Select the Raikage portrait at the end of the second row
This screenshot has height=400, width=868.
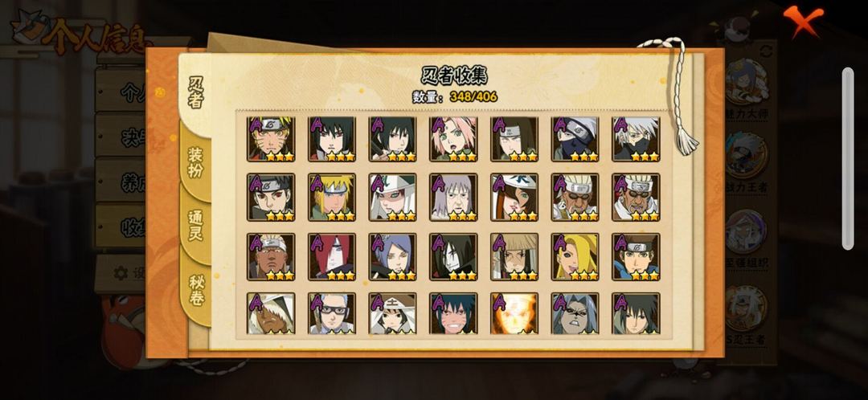tap(636, 197)
